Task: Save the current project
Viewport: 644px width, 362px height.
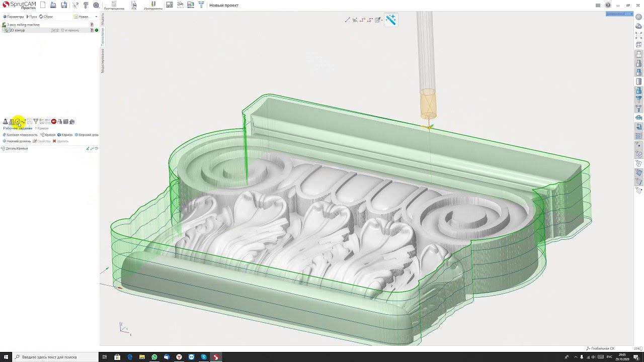Action: coord(64,5)
